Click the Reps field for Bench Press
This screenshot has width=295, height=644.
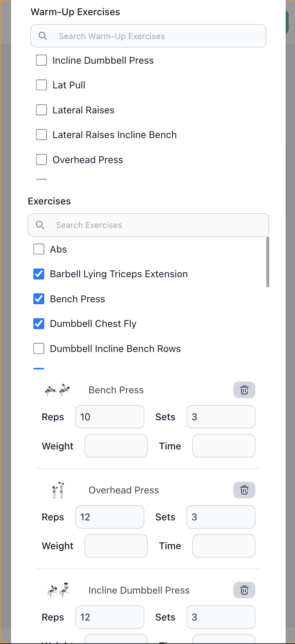(x=110, y=417)
